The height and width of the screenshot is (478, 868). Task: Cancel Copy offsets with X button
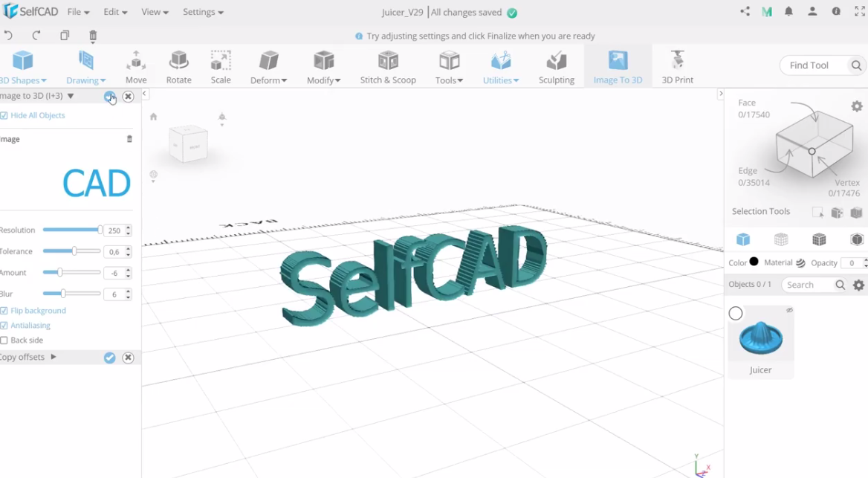tap(128, 358)
